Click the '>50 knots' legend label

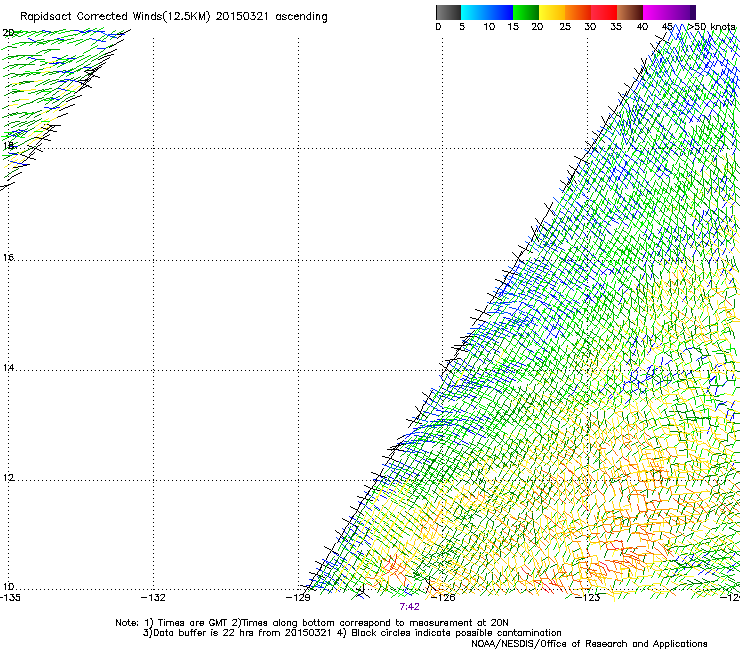(711, 27)
